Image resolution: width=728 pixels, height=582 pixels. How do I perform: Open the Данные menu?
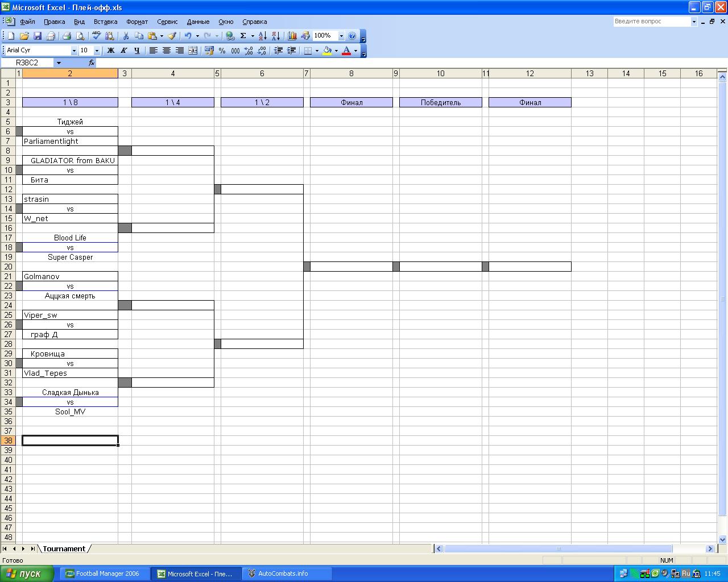click(198, 22)
